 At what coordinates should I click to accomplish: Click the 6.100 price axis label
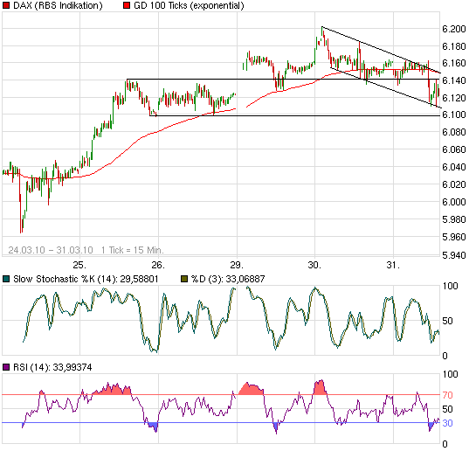pyautogui.click(x=454, y=114)
